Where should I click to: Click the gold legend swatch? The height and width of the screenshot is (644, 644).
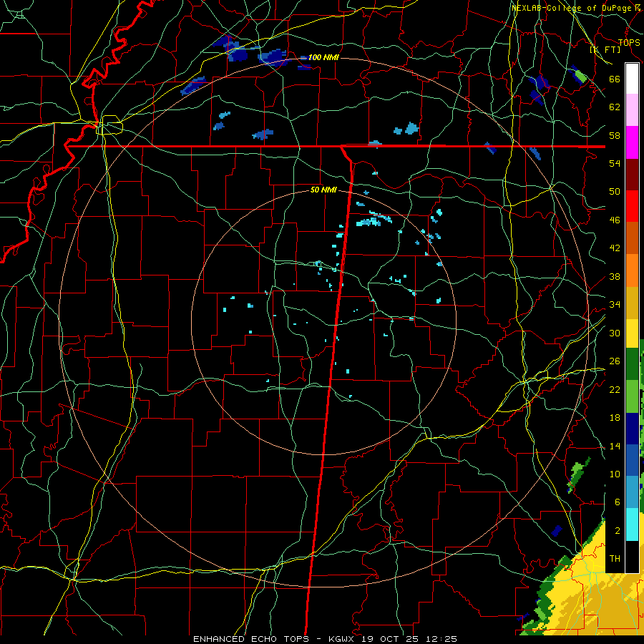coord(632,303)
